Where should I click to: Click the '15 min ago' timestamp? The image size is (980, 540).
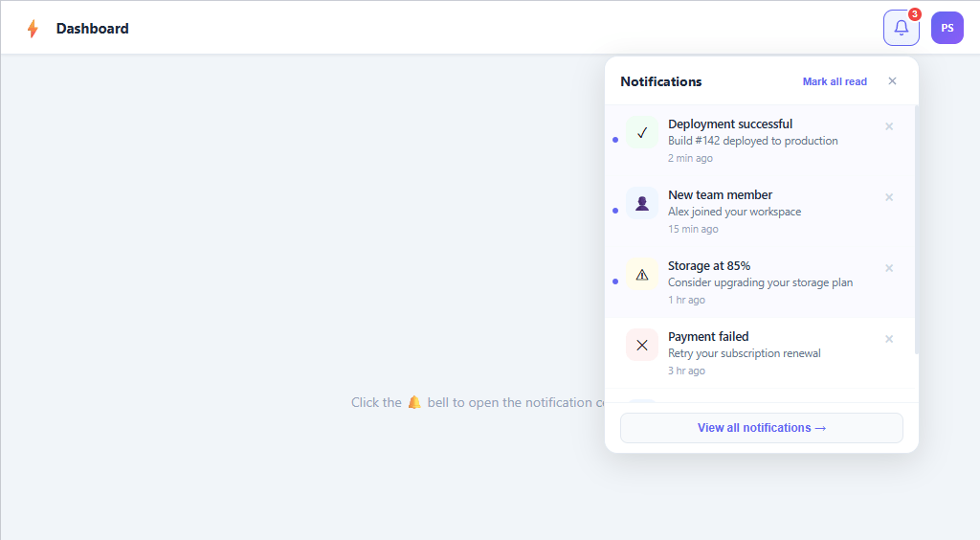point(693,229)
